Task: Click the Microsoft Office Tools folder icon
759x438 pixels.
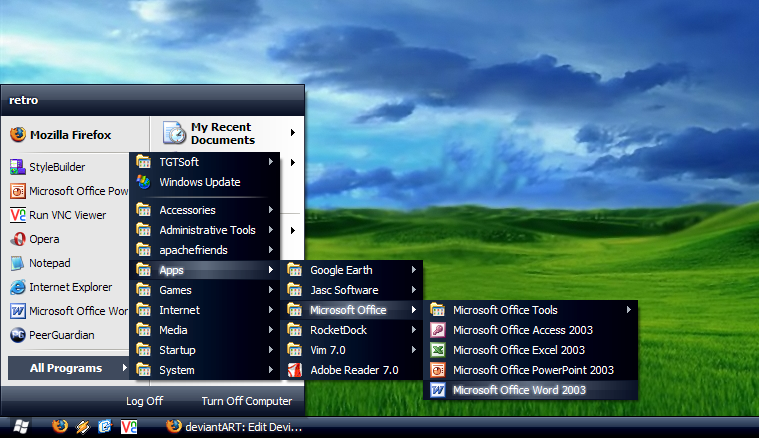Action: pyautogui.click(x=438, y=310)
